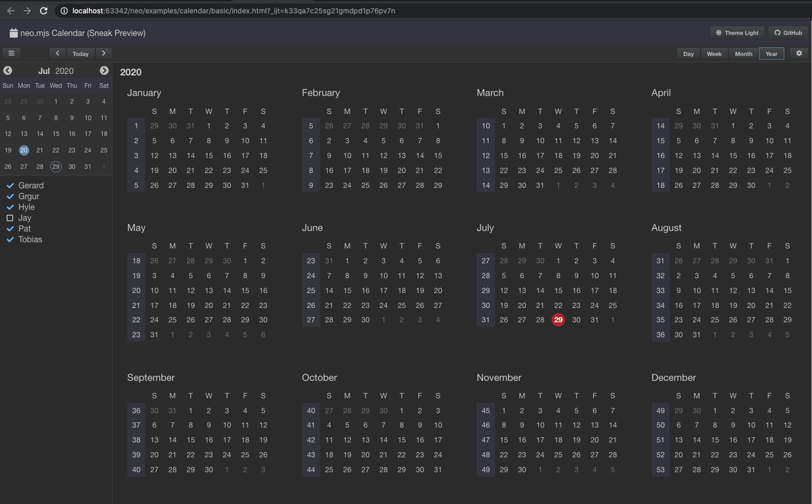Click '2020' year label in mini calendar header
The image size is (812, 504).
64,71
